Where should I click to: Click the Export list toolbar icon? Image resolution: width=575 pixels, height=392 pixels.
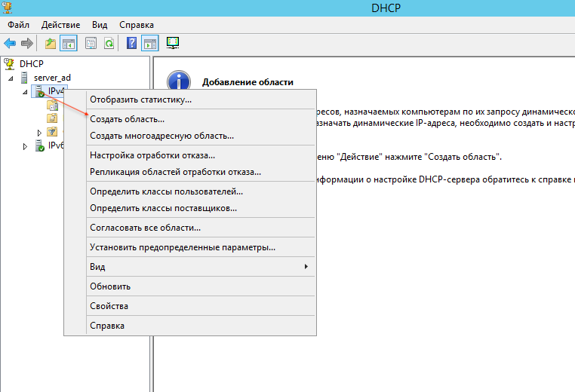[x=91, y=43]
